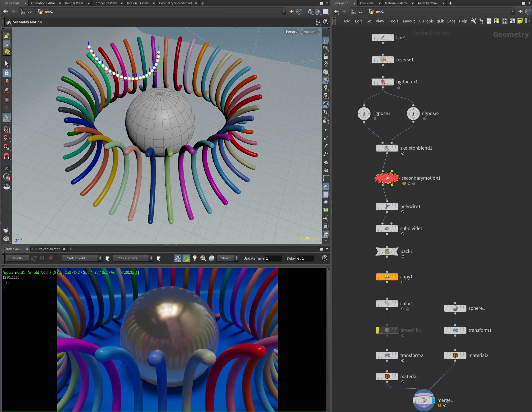Screen dimensions: 532x412
Task: Click the help icon in Secondary Motion toolbar
Action: tap(326, 22)
